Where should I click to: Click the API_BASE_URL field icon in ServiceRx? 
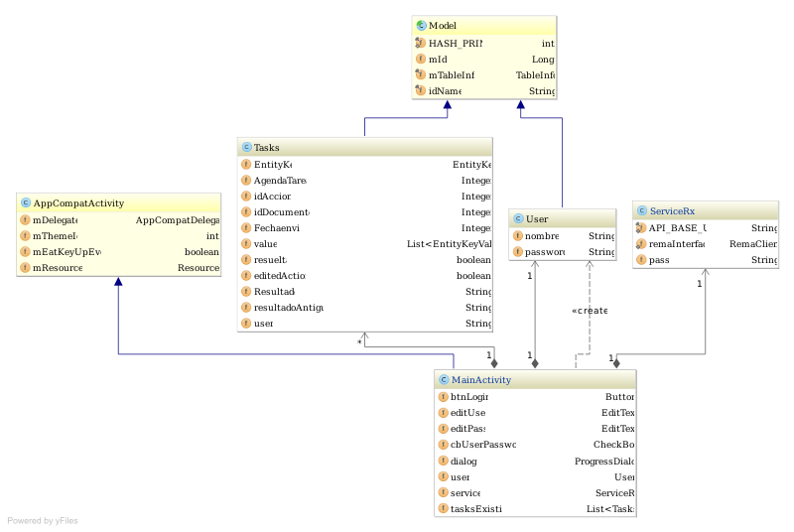641,228
